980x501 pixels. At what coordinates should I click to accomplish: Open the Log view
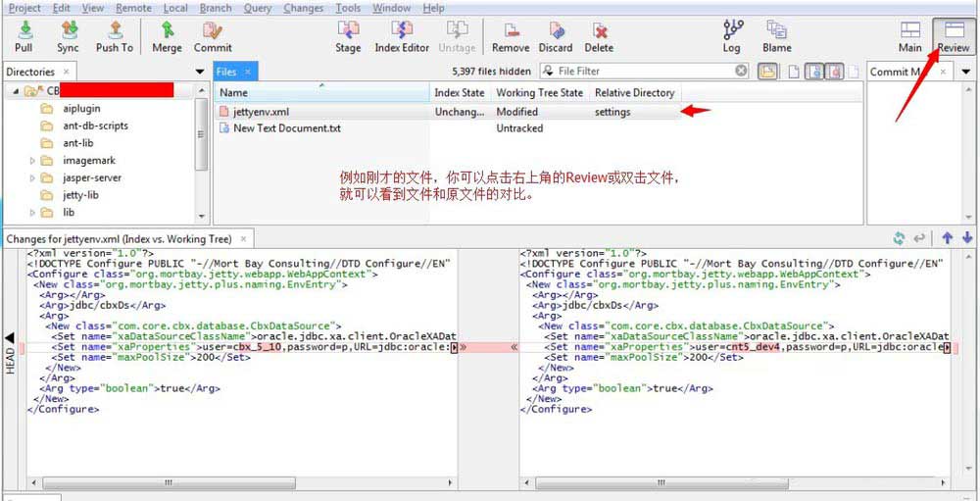[x=732, y=36]
